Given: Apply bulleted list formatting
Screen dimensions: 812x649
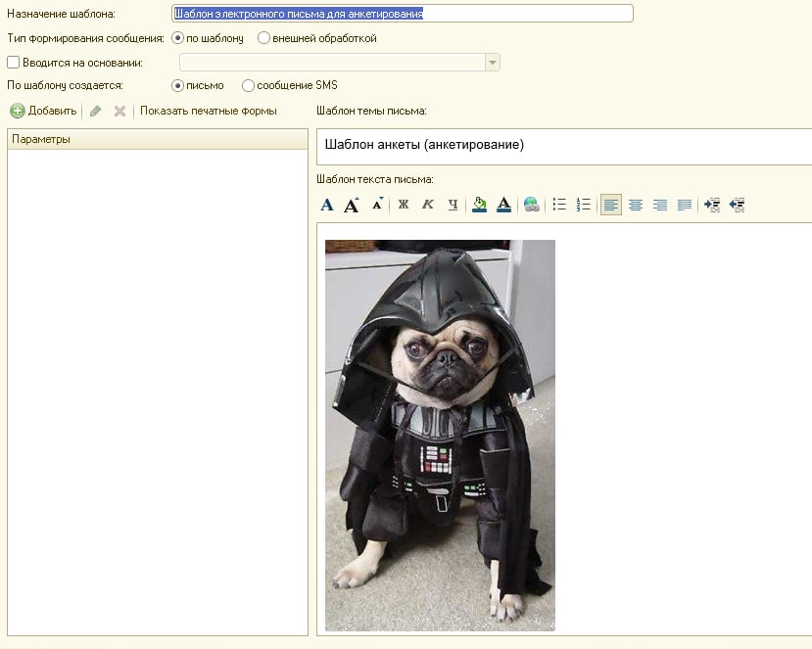Looking at the screenshot, I should pos(559,205).
